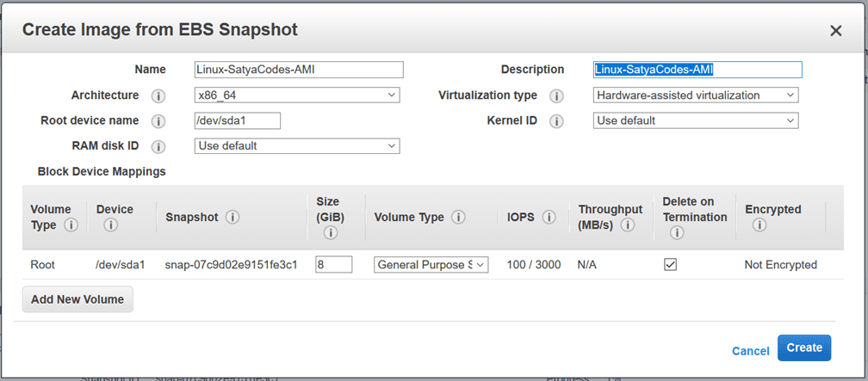
Task: Click the Encrypted column info icon
Action: point(759,225)
